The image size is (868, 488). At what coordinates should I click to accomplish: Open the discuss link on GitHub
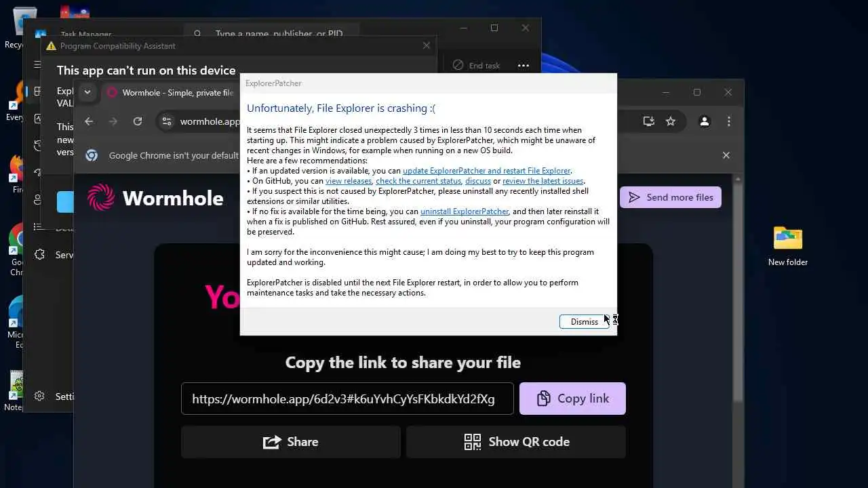[x=478, y=181]
